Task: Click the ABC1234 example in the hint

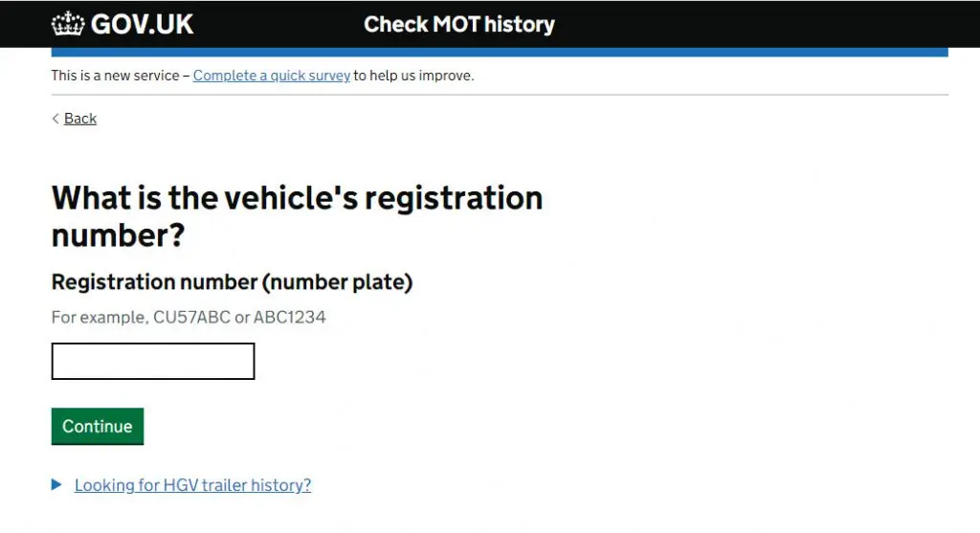Action: point(289,318)
